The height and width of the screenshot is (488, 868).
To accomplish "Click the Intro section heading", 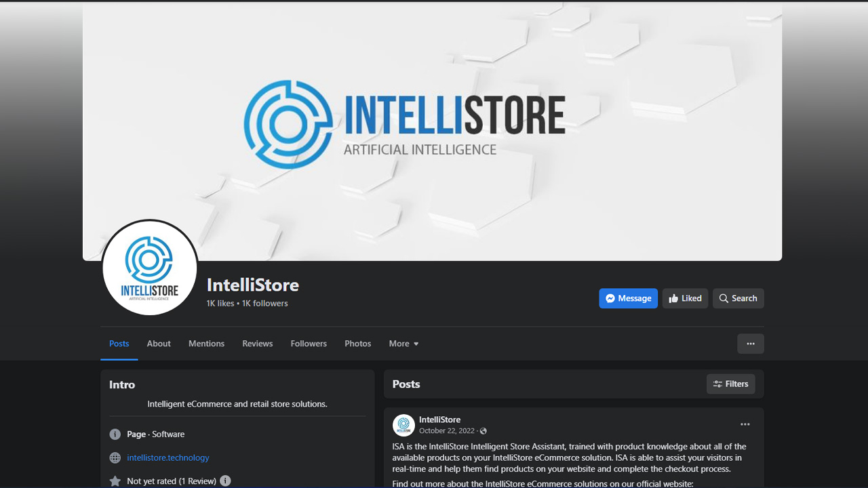I will (122, 384).
